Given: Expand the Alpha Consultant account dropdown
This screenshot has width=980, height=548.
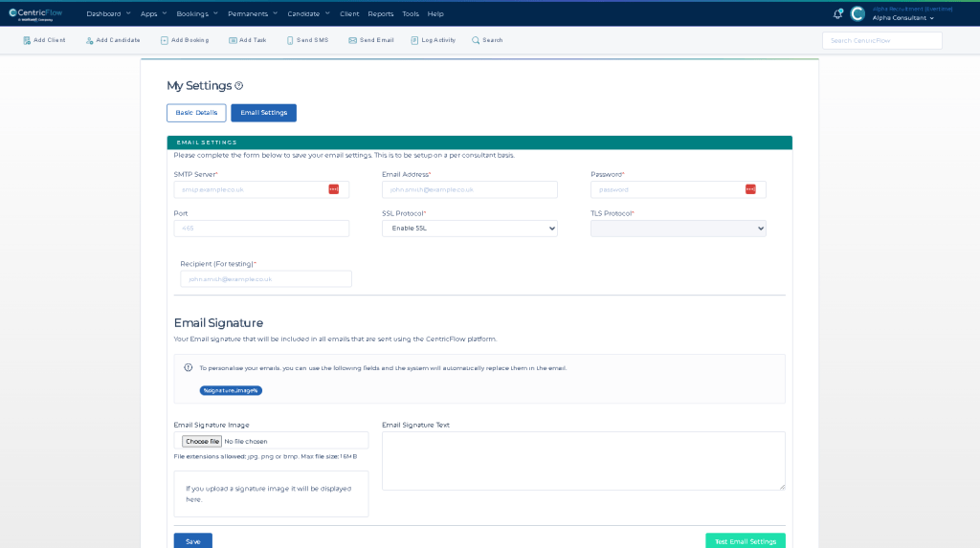Looking at the screenshot, I should pyautogui.click(x=903, y=18).
